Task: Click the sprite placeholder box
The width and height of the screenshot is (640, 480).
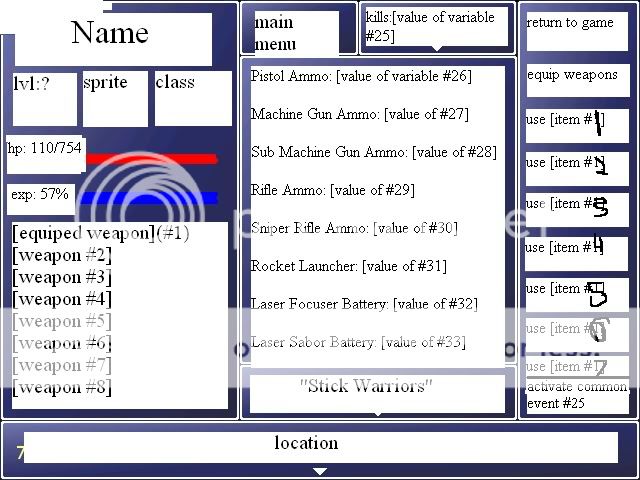Action: [114, 98]
